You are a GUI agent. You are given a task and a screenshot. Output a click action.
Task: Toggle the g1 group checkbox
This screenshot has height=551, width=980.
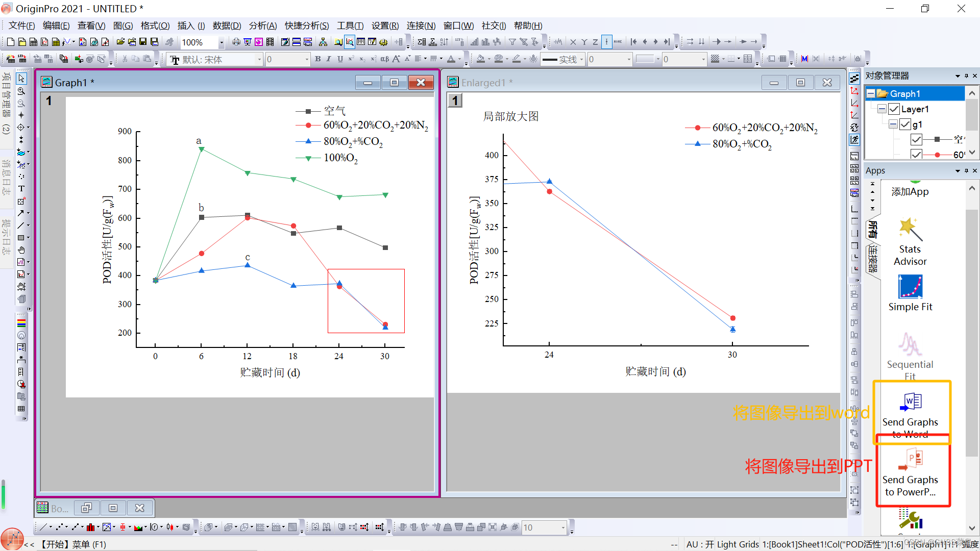pyautogui.click(x=905, y=124)
